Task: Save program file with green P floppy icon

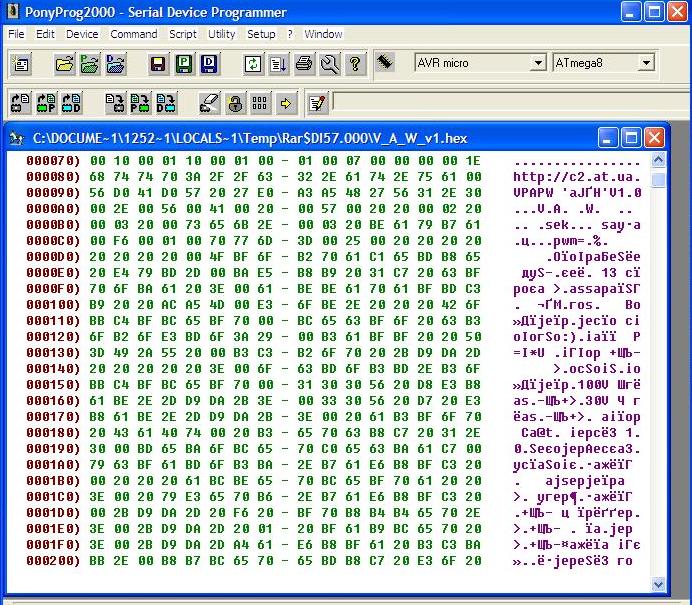Action: pyautogui.click(x=184, y=64)
